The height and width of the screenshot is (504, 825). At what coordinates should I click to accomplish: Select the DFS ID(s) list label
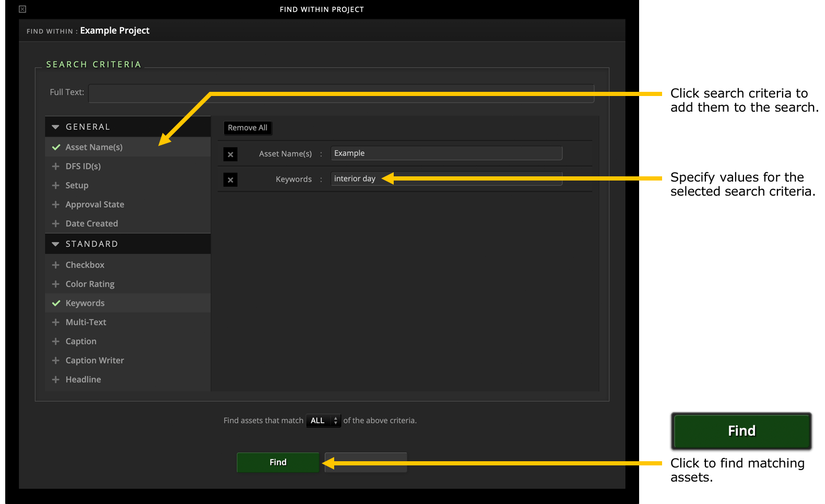pyautogui.click(x=83, y=166)
